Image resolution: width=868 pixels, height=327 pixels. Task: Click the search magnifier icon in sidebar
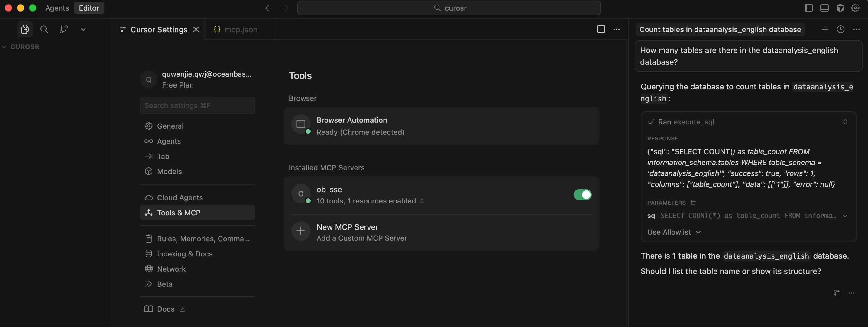coord(44,29)
